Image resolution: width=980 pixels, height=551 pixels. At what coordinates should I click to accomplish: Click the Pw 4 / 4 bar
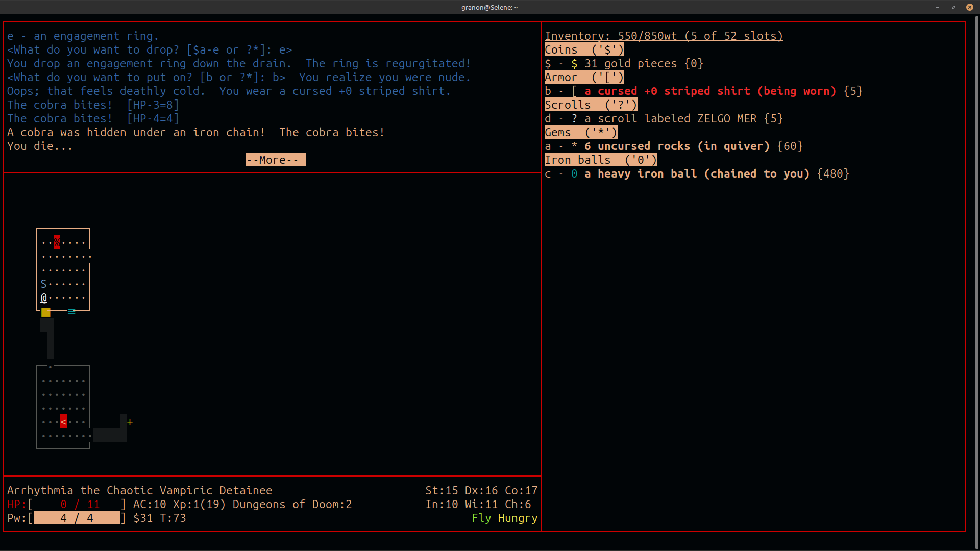(66, 518)
